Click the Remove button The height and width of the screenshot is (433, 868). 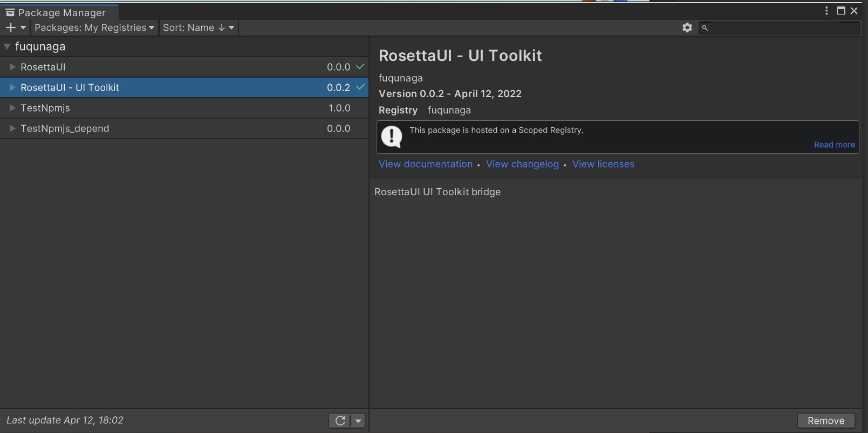[x=825, y=421]
